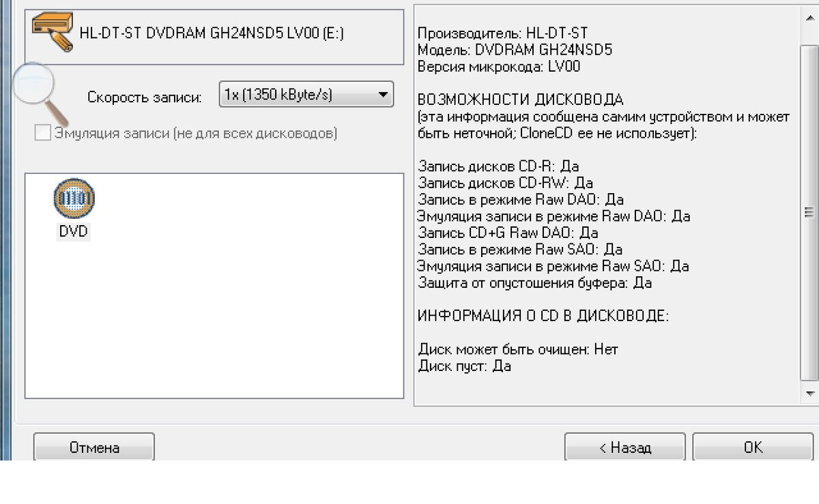
Task: Click the ВОЗМОЖНОСТИ ДИСКОВОДА heading
Action: tap(521, 100)
